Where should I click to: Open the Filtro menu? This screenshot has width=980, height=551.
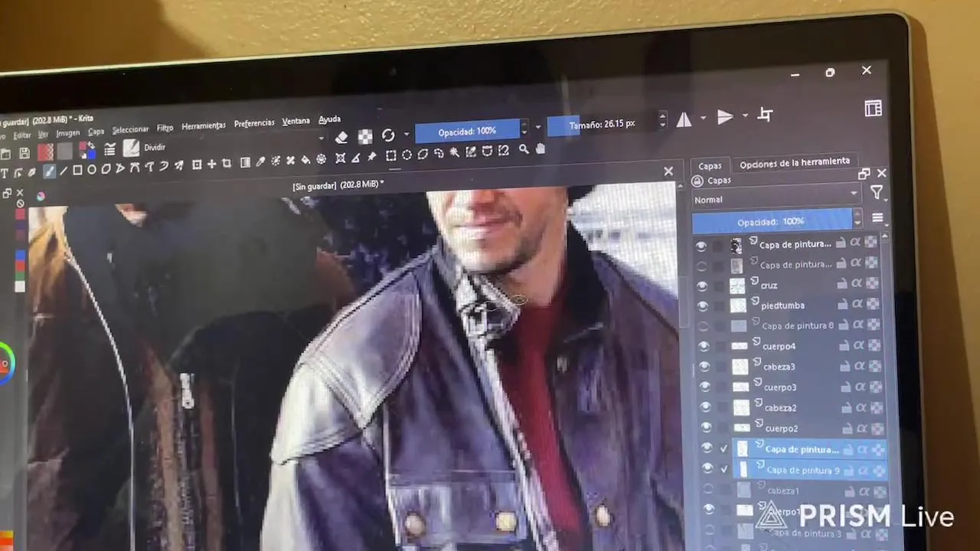(x=165, y=128)
